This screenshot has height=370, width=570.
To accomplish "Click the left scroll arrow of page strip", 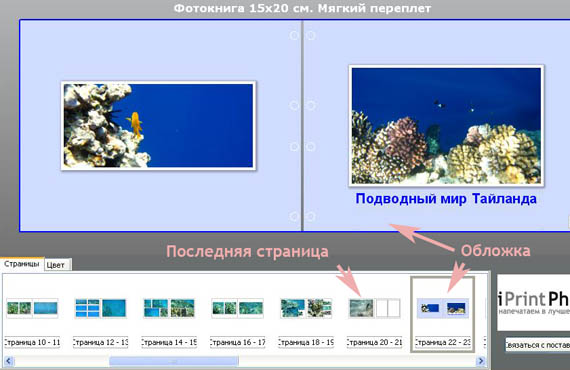I will (9, 361).
